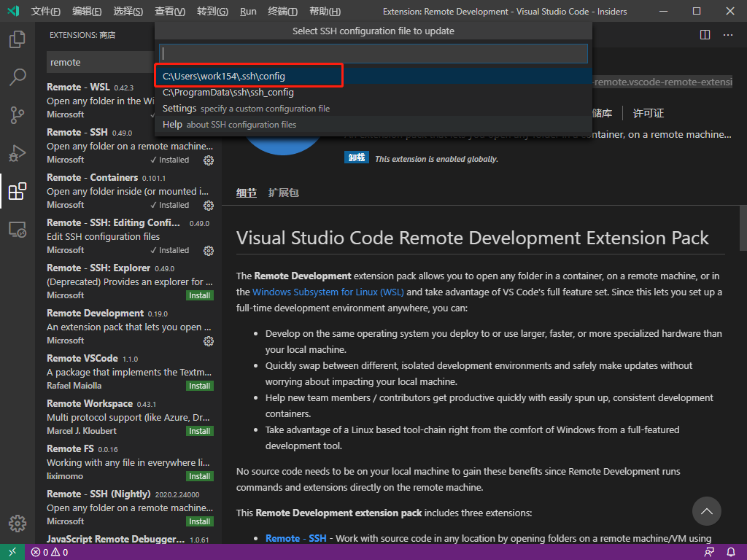The image size is (747, 560).
Task: Click the scroll-to-top round arrow button
Action: (x=706, y=511)
